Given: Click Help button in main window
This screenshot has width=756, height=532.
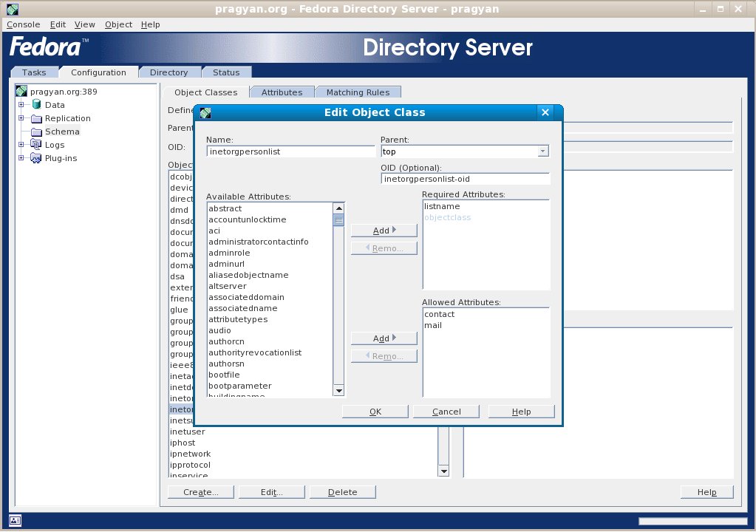Looking at the screenshot, I should click(706, 492).
